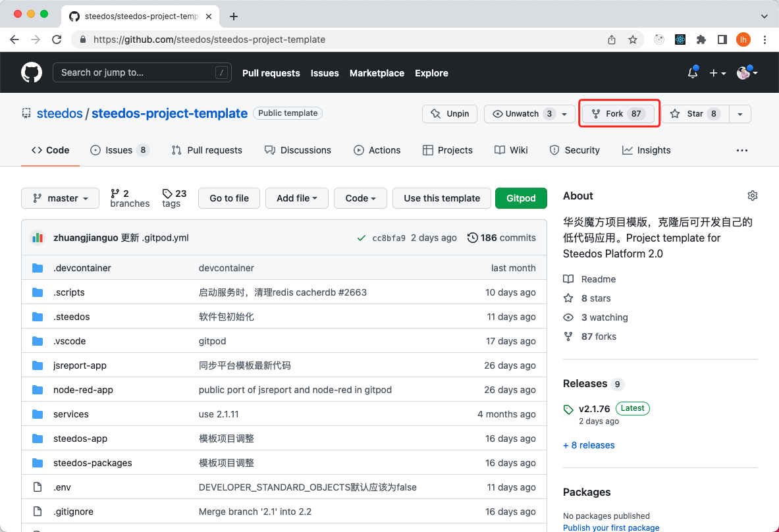Image resolution: width=779 pixels, height=532 pixels.
Task: Click Go to file
Action: [229, 198]
